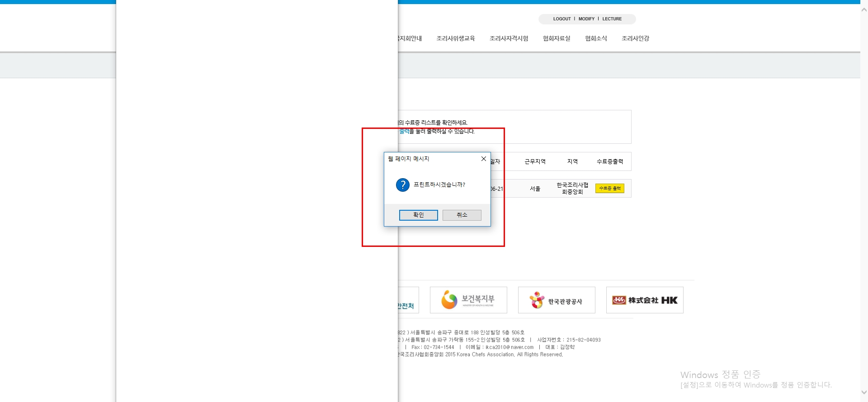The width and height of the screenshot is (868, 402).
Task: Click the 株式会社 HK logo banner
Action: pyautogui.click(x=644, y=300)
